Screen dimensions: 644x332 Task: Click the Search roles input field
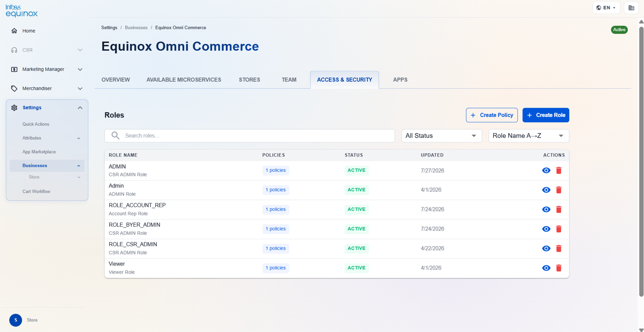click(249, 136)
